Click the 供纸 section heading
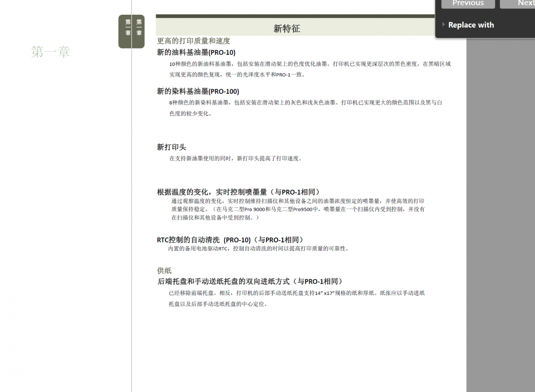The height and width of the screenshot is (392, 535). 164,270
